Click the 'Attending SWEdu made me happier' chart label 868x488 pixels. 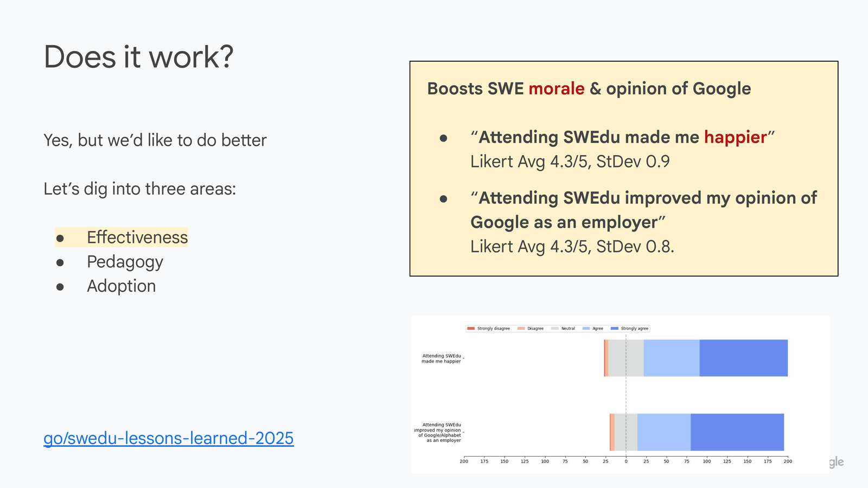tap(441, 358)
